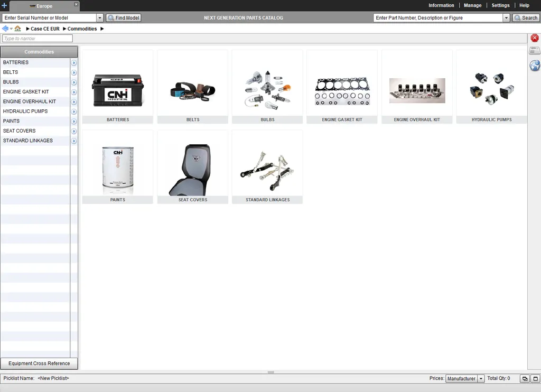This screenshot has height=392, width=541.
Task: Select ENGINE GASKET KIT in the sidebar list
Action: coord(35,92)
